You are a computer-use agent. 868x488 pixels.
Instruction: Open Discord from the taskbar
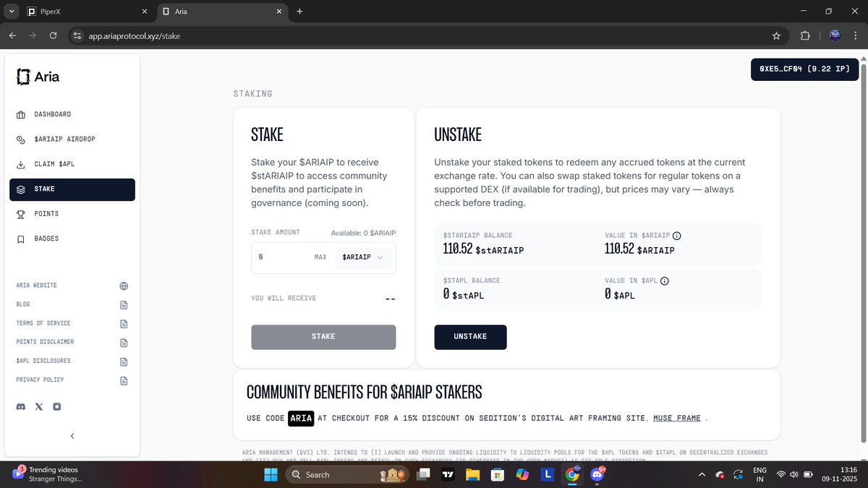pos(597,475)
